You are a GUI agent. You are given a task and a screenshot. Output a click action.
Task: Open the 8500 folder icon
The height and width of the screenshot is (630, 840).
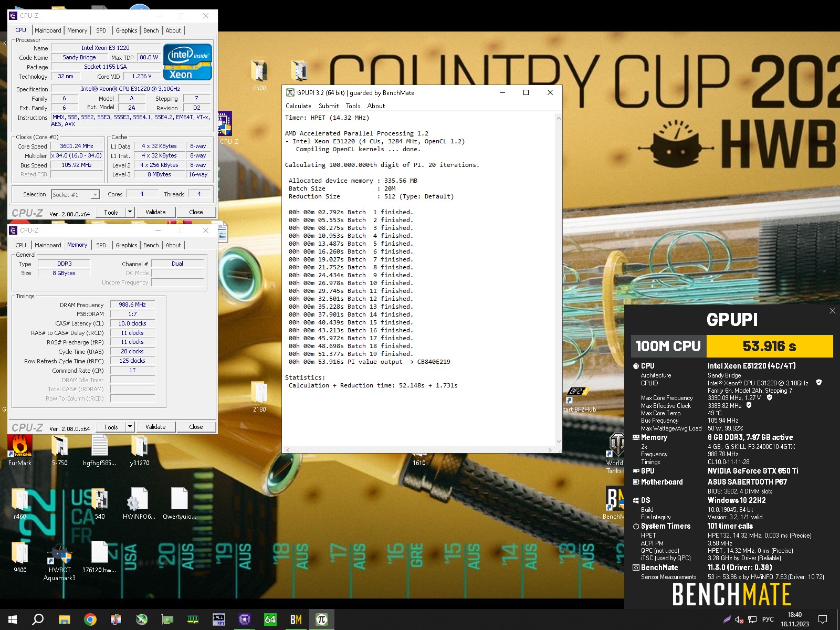[259, 76]
